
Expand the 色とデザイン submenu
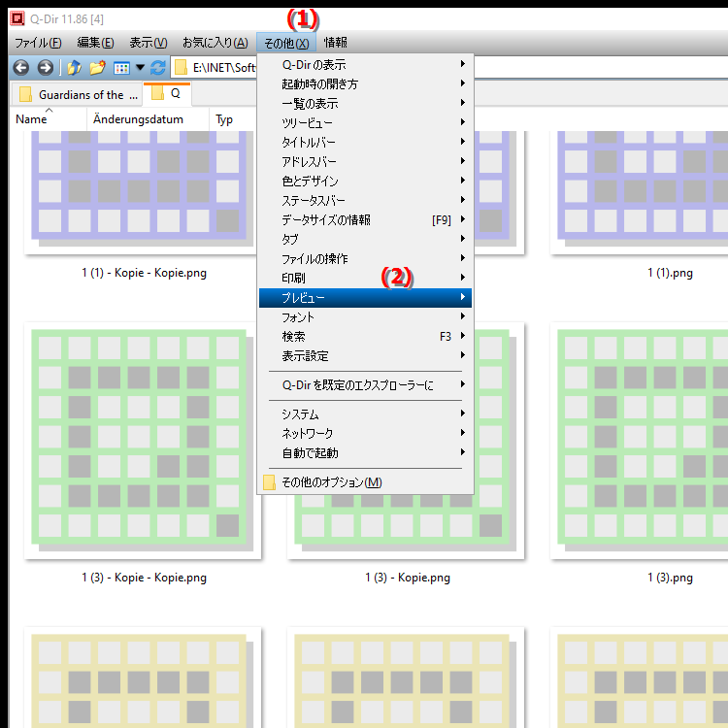pyautogui.click(x=365, y=181)
